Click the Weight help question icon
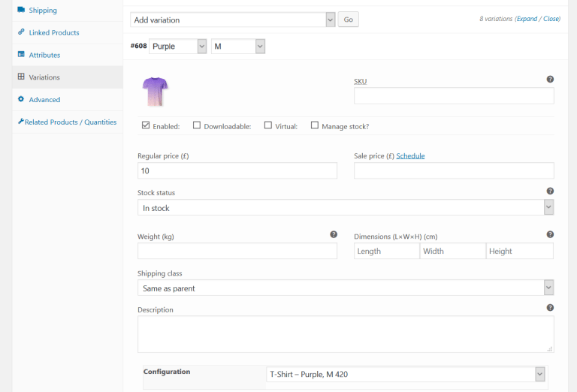 (334, 234)
